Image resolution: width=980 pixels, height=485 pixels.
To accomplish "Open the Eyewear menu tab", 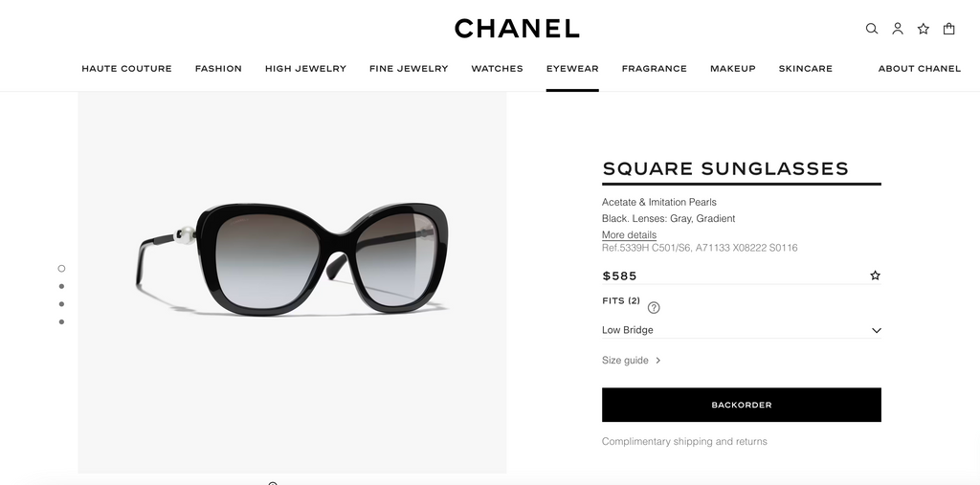I will click(x=572, y=69).
